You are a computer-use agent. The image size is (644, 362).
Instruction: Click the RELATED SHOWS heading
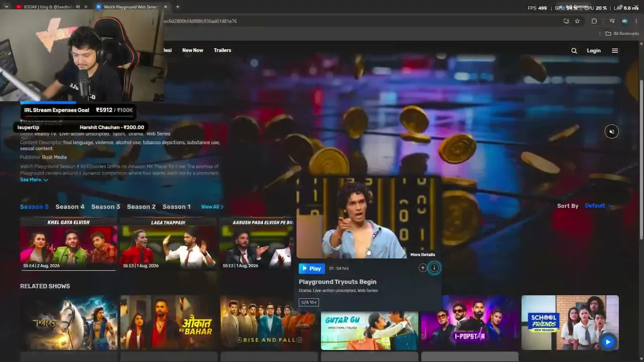coord(45,286)
